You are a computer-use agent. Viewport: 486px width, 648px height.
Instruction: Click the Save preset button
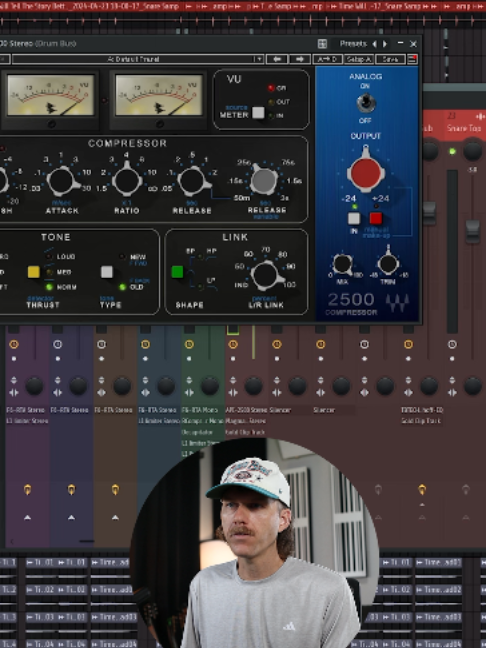pyautogui.click(x=390, y=59)
